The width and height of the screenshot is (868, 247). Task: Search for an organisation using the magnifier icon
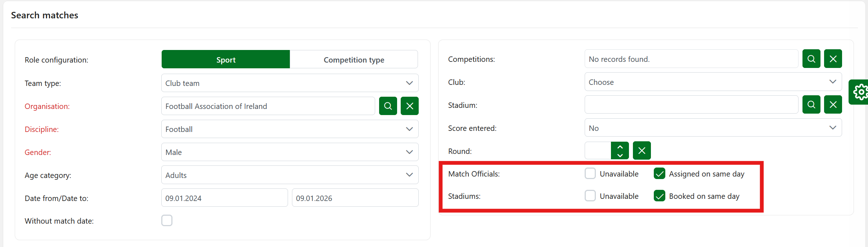(388, 106)
